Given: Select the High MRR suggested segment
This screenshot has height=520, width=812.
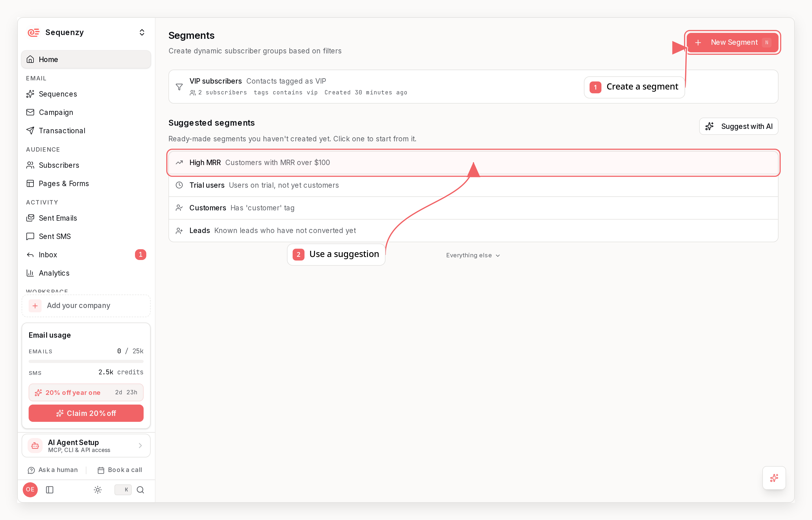Looking at the screenshot, I should coord(473,163).
